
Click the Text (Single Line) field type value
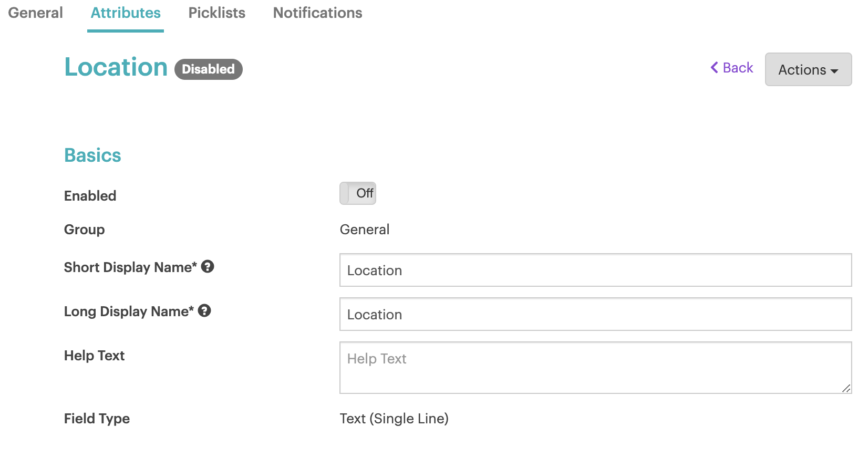click(394, 419)
